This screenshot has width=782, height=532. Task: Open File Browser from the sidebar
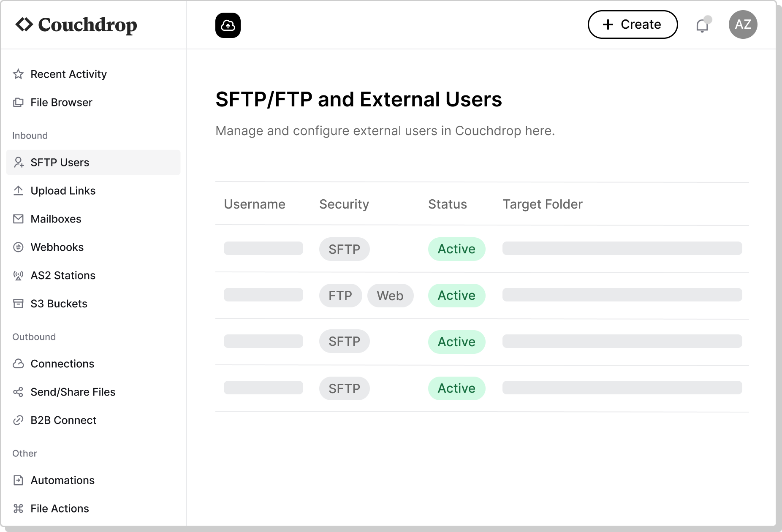61,102
